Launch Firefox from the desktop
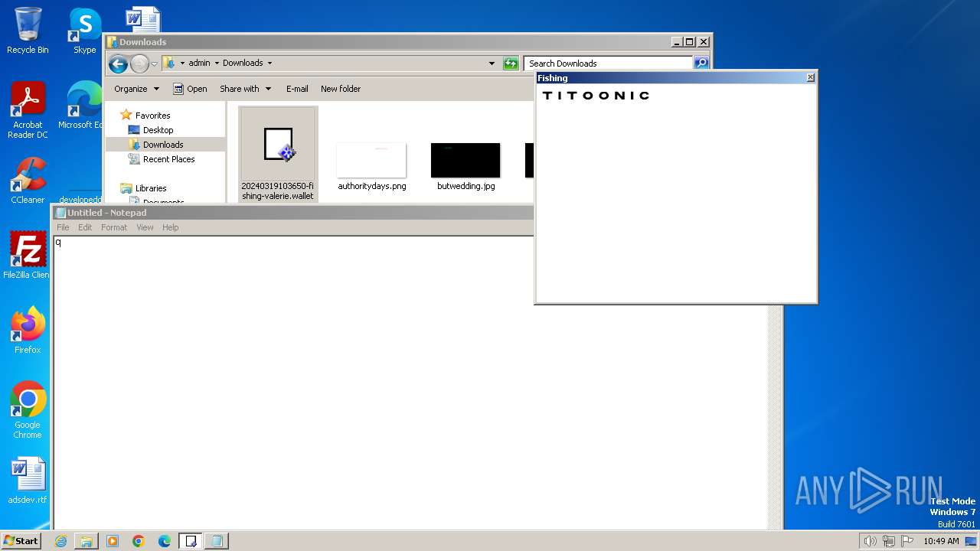 click(28, 331)
